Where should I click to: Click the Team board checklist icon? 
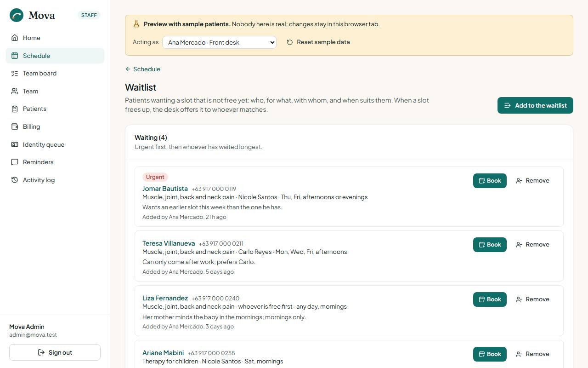pos(15,73)
